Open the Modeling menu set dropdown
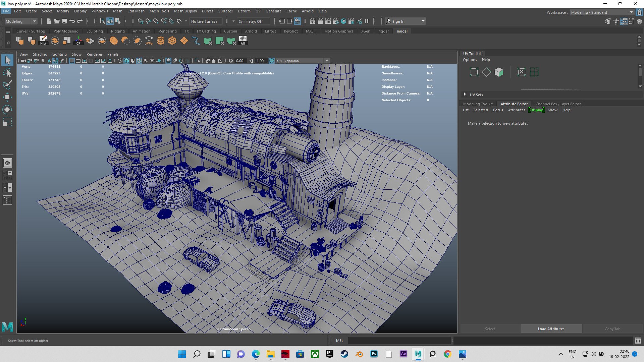 [x=21, y=21]
